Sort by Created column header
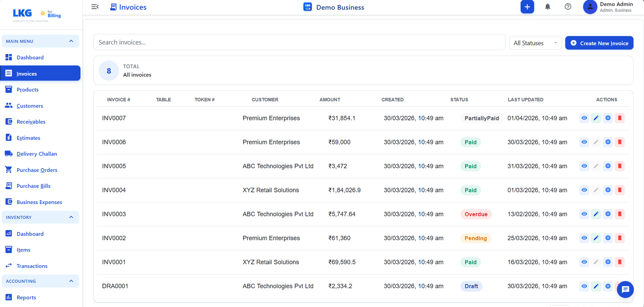Screen dimensions: 644x307 pyautogui.click(x=392, y=100)
